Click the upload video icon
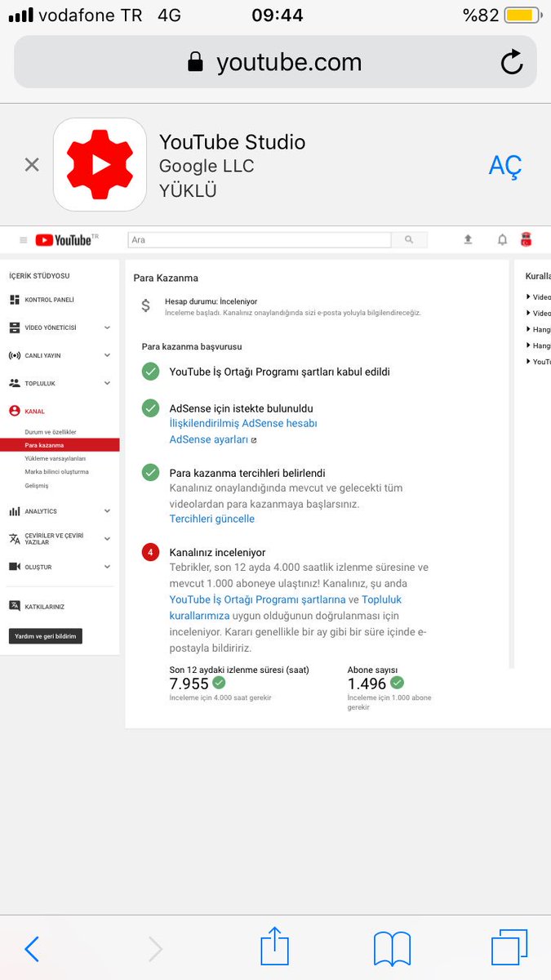The image size is (551, 980). pyautogui.click(x=468, y=239)
